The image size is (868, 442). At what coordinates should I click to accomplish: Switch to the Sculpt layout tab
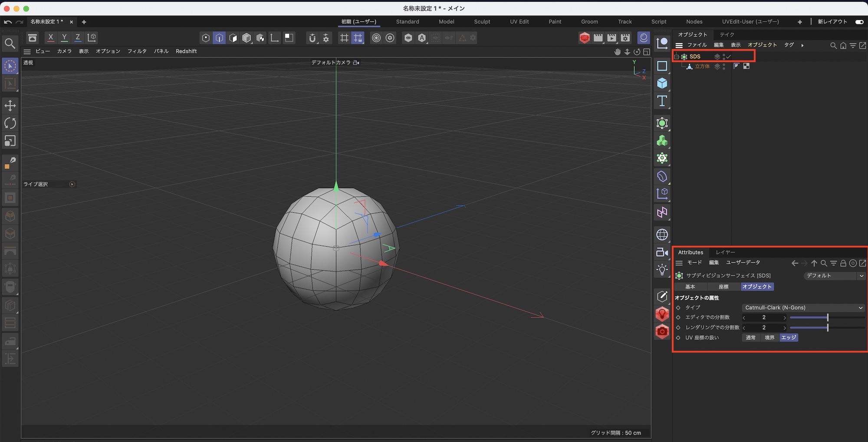(x=482, y=22)
